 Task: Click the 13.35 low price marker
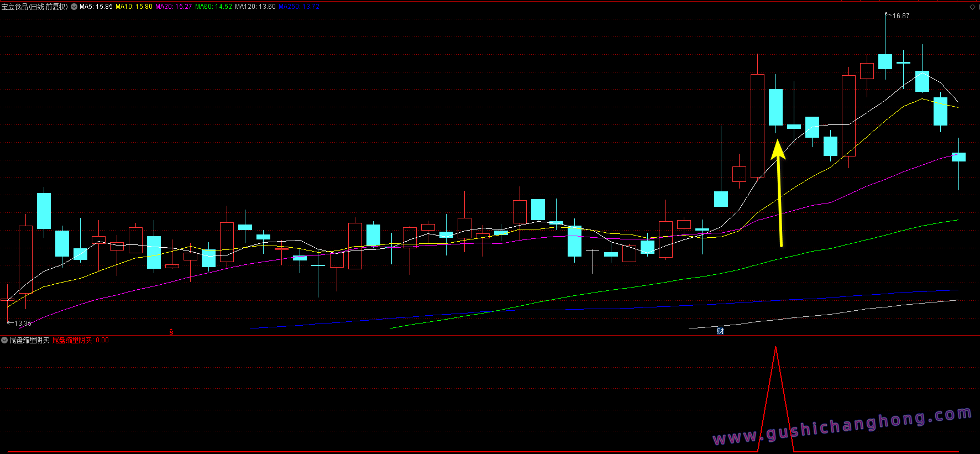click(x=22, y=323)
